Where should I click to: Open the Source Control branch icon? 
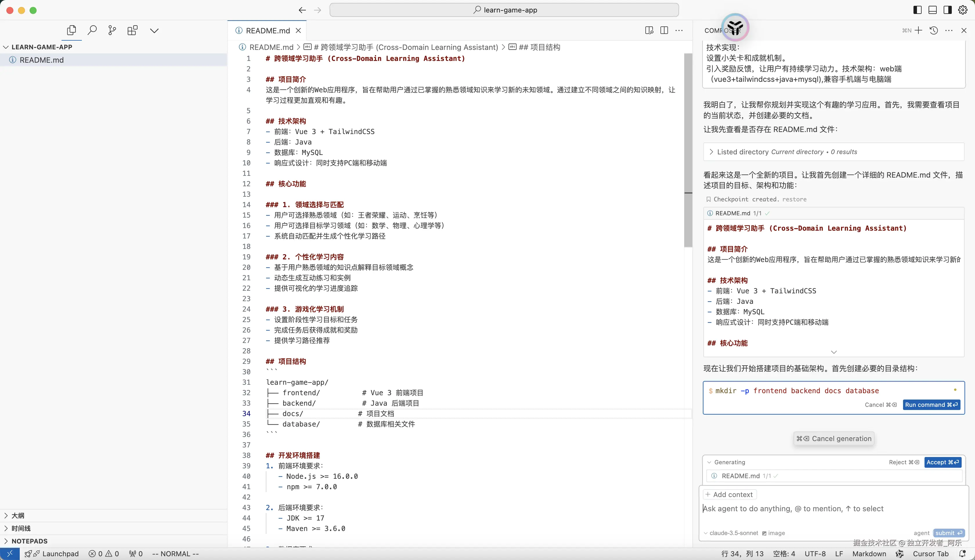pyautogui.click(x=112, y=30)
